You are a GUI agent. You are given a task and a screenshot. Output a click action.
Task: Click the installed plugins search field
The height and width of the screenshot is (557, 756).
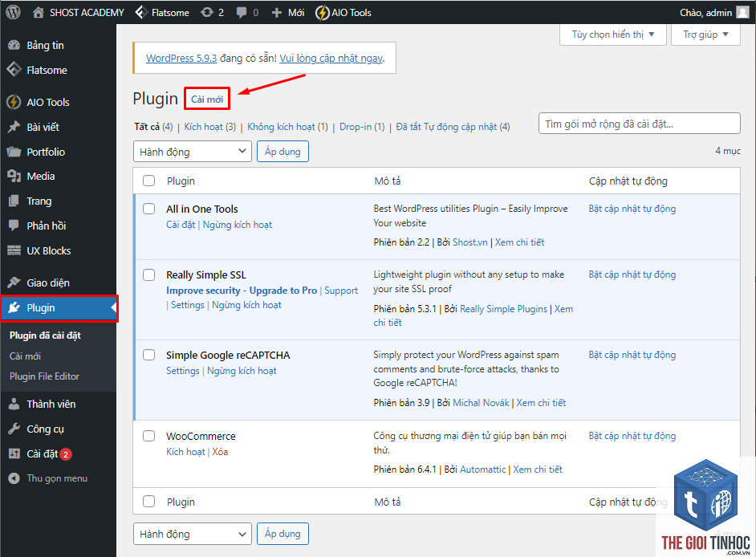640,124
